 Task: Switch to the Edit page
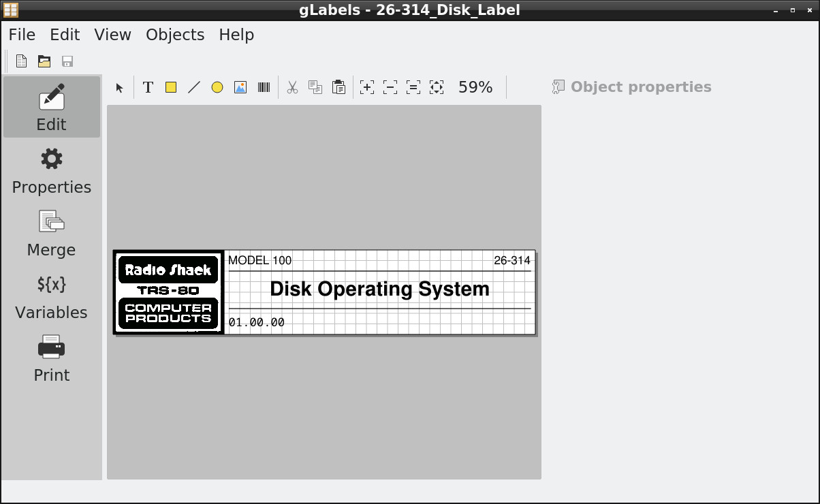pos(52,107)
